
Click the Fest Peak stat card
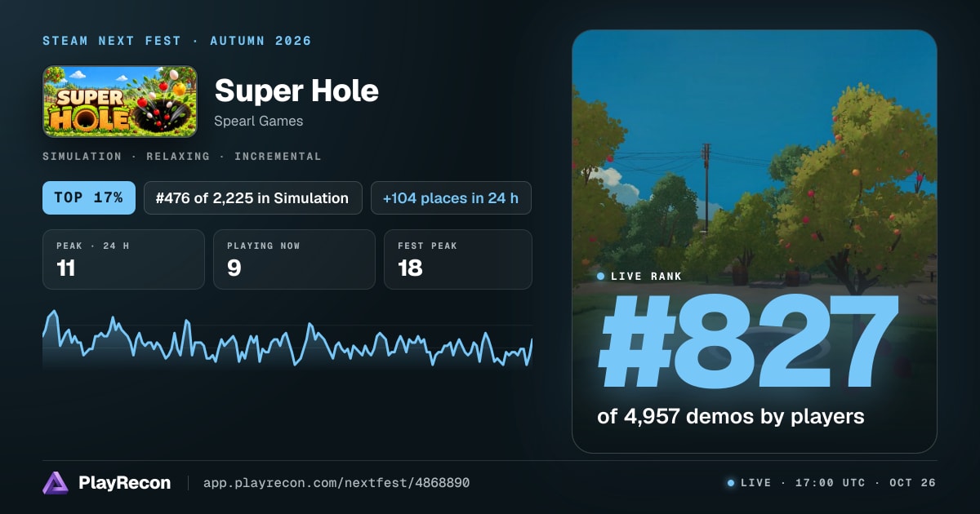(458, 259)
